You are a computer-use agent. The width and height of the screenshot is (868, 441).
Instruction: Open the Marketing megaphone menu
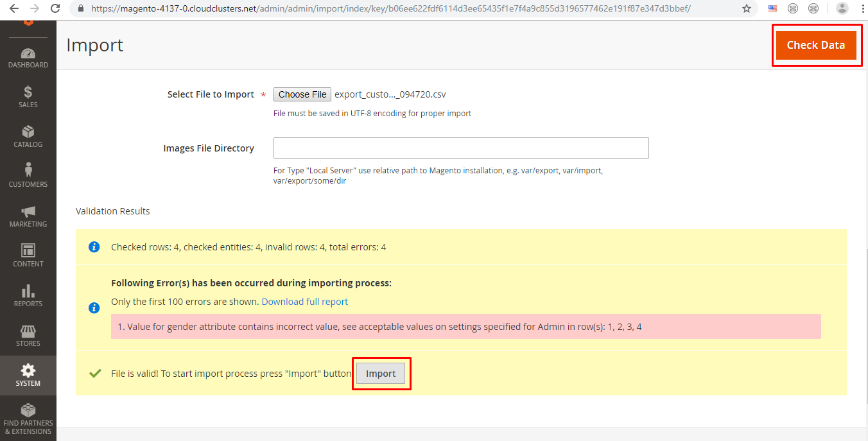(28, 216)
